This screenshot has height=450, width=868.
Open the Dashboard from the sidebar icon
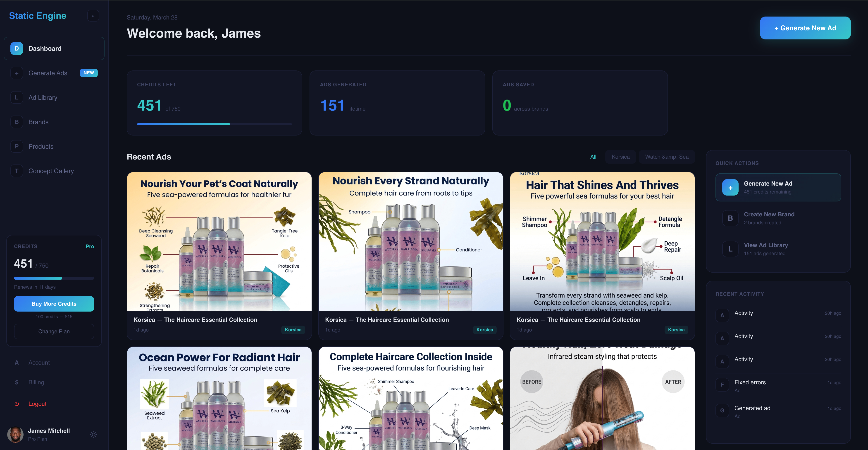click(17, 48)
